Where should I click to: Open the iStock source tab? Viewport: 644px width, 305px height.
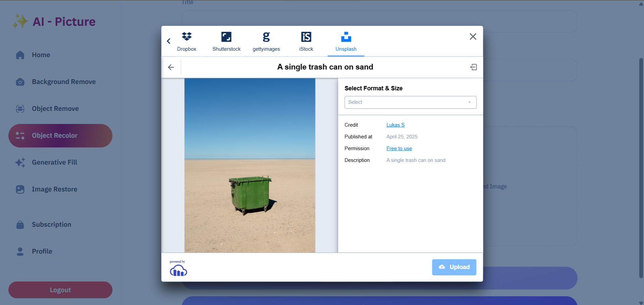306,42
